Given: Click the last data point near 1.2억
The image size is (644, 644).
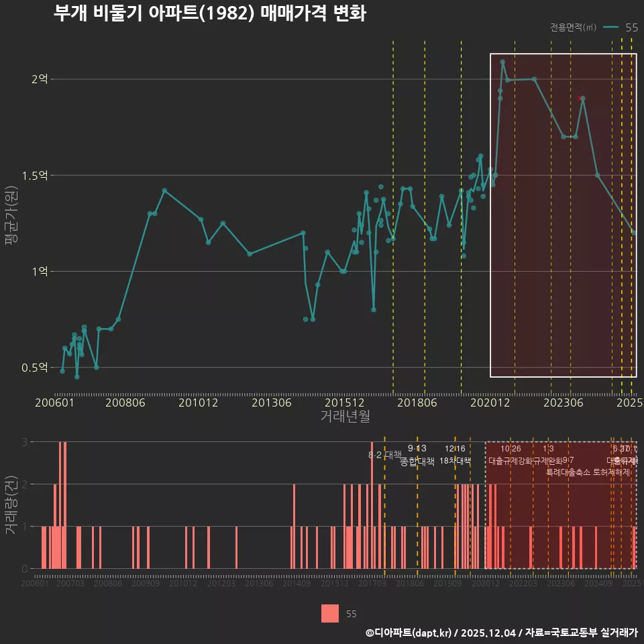Looking at the screenshot, I should coord(633,233).
